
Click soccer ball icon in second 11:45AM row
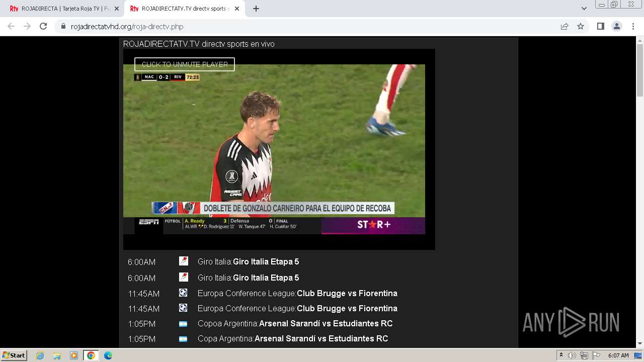click(x=183, y=308)
